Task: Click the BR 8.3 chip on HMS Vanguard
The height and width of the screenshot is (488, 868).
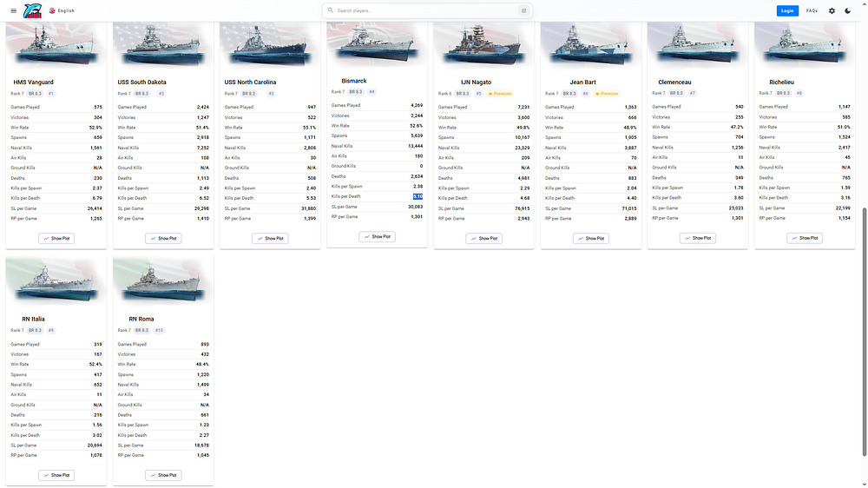Action: (35, 94)
